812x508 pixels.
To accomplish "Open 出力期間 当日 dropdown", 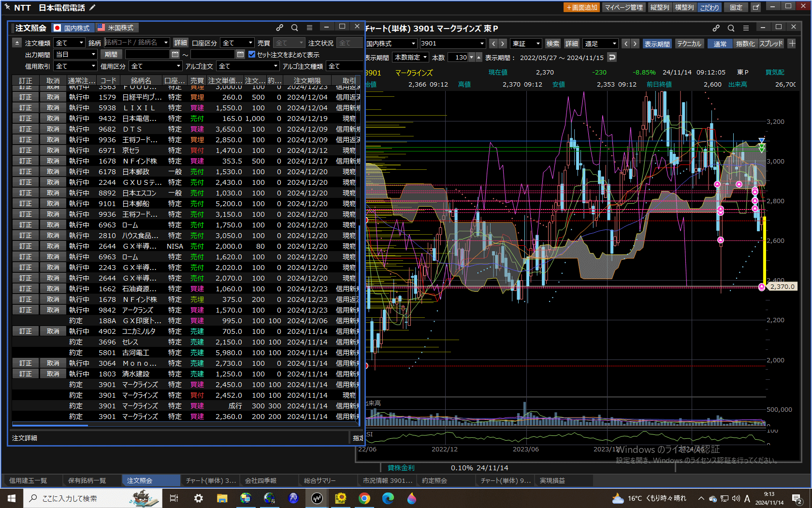I will (75, 54).
